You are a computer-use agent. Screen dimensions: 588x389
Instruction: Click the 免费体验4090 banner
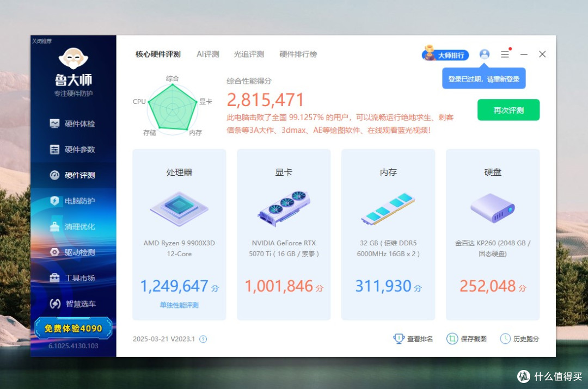pyautogui.click(x=73, y=328)
